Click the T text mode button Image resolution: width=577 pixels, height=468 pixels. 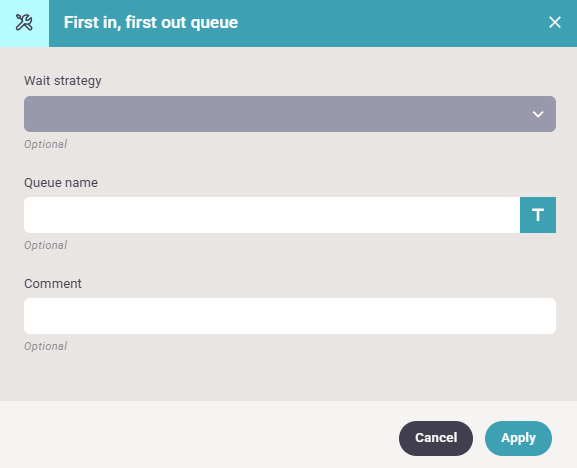pos(538,215)
